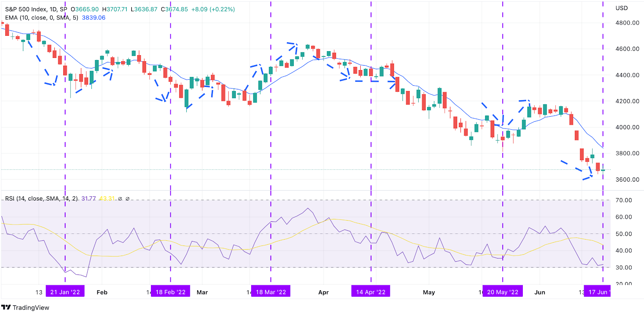Viewport: 644px width, 316px height.
Task: Click the Jun label on the time axis
Action: point(540,292)
